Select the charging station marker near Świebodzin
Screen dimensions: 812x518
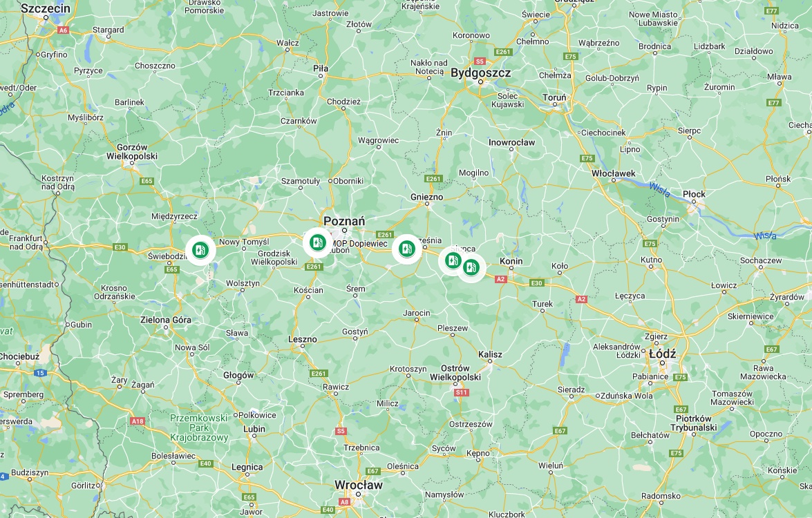pyautogui.click(x=200, y=250)
